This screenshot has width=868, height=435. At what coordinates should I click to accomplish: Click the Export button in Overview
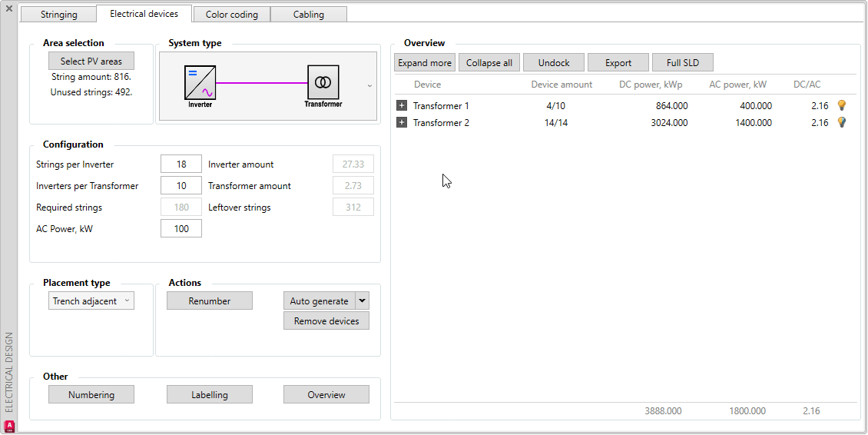pos(618,63)
